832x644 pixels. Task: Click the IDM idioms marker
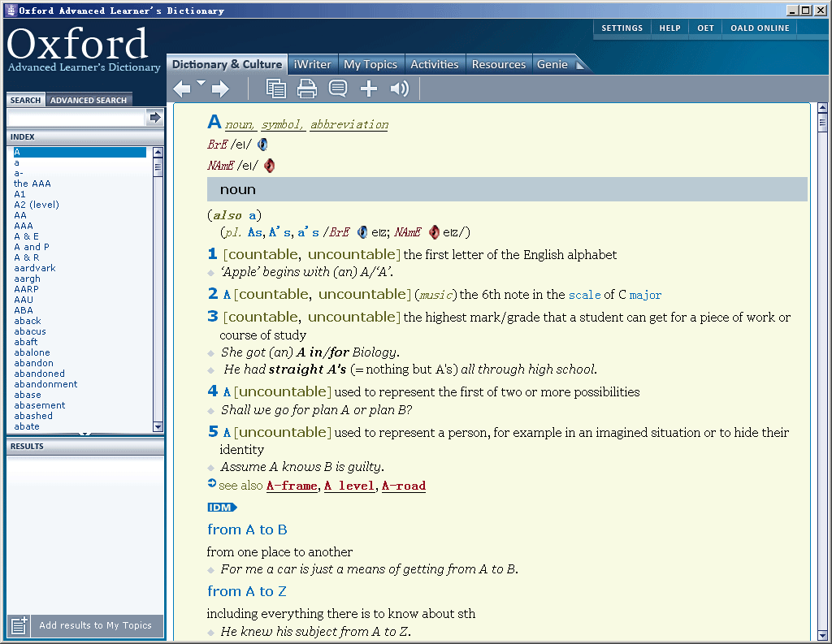(222, 508)
